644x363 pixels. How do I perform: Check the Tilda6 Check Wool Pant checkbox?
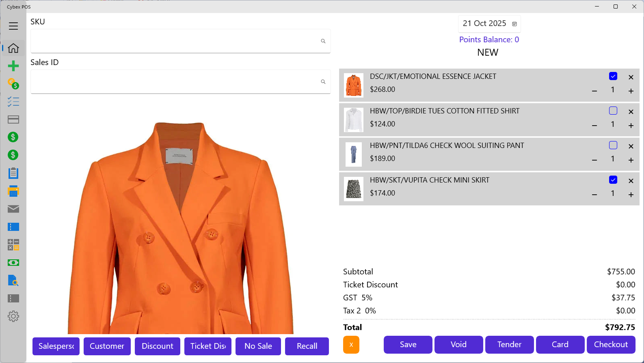click(x=613, y=145)
